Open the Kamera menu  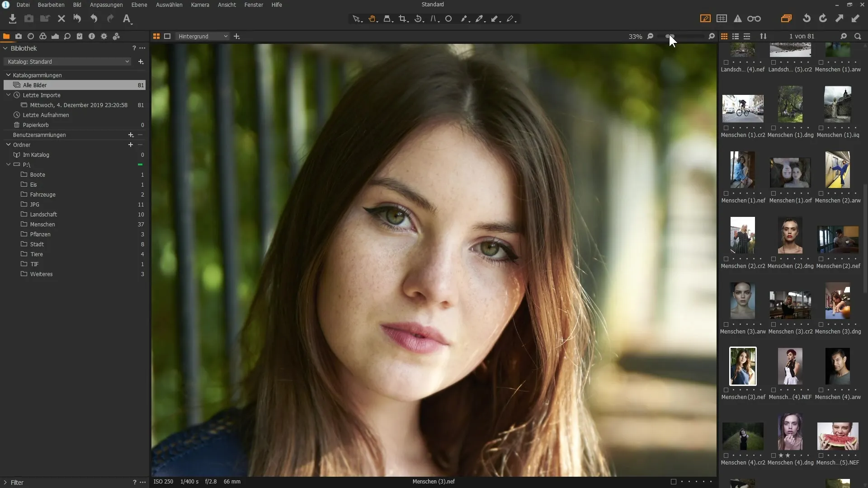coord(200,5)
